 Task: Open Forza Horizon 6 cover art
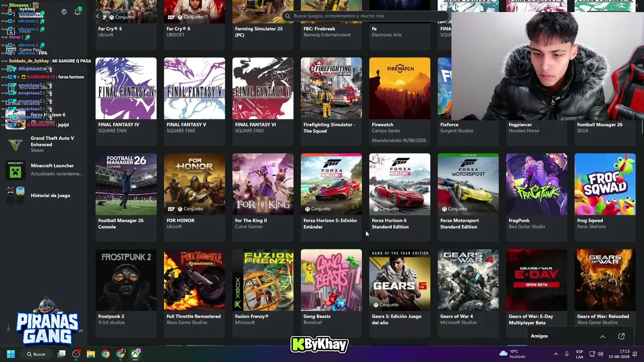pyautogui.click(x=399, y=184)
